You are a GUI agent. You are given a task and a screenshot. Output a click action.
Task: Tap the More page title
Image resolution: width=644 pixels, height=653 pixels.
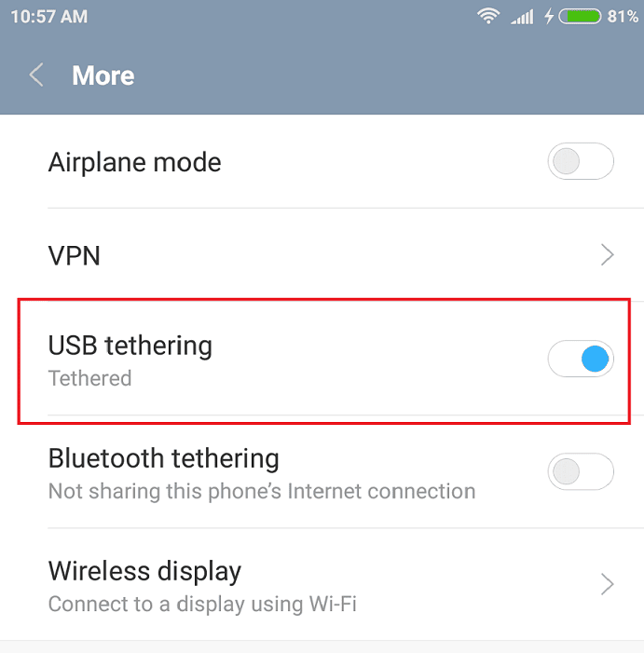click(x=103, y=75)
